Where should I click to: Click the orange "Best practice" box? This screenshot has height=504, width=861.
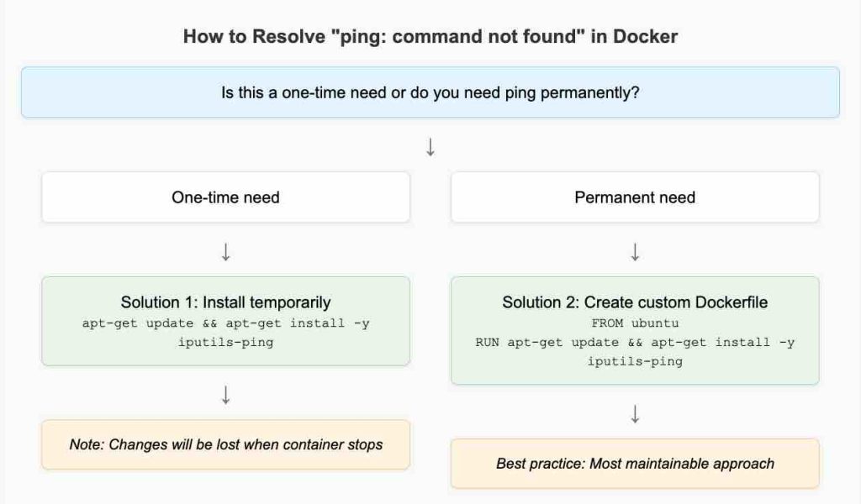tap(635, 463)
